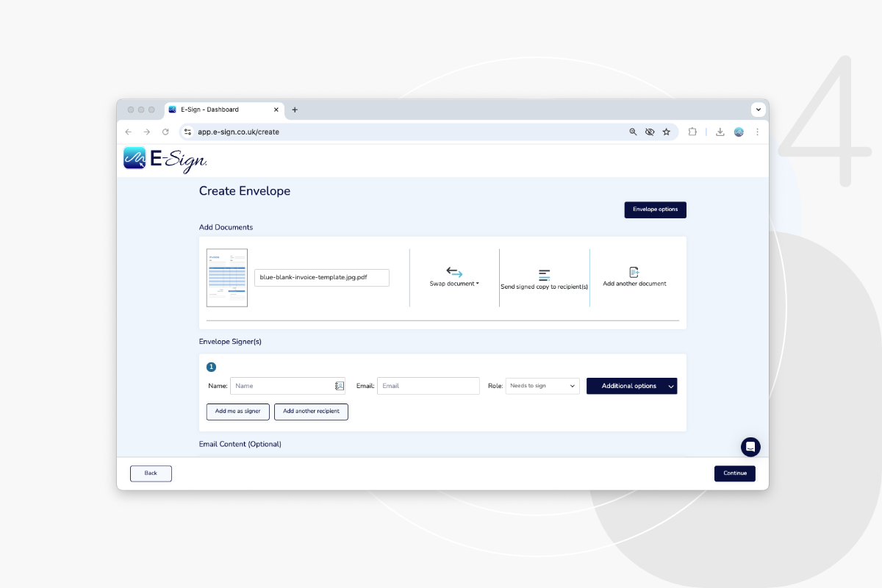Select the E-Sign - Dashboard tab
Screen dimensions: 882x588
pos(224,110)
